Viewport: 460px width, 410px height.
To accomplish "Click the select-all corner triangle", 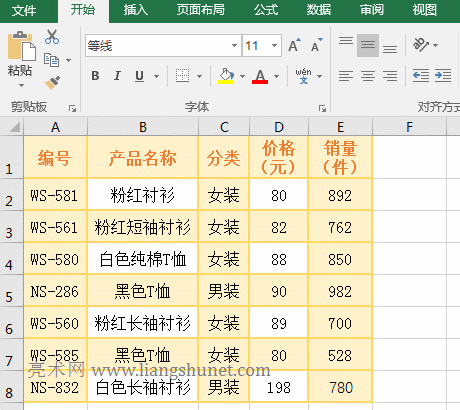I will coord(14,127).
